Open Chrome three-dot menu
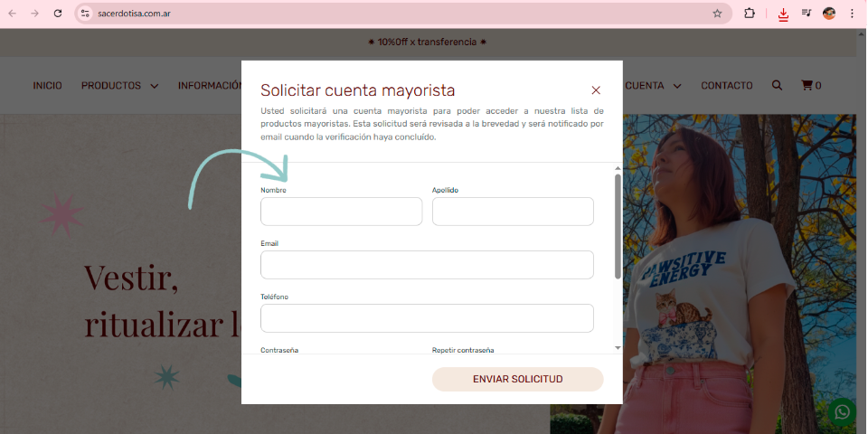The height and width of the screenshot is (434, 868). [x=852, y=14]
